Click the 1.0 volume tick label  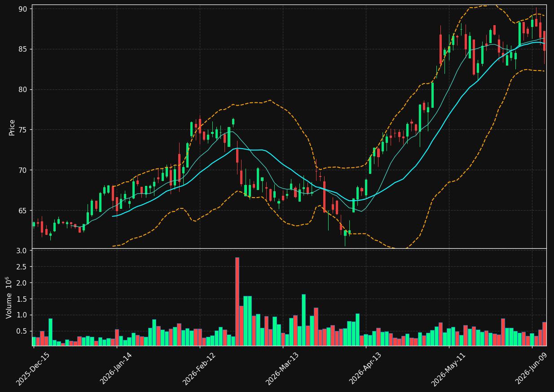click(x=22, y=315)
